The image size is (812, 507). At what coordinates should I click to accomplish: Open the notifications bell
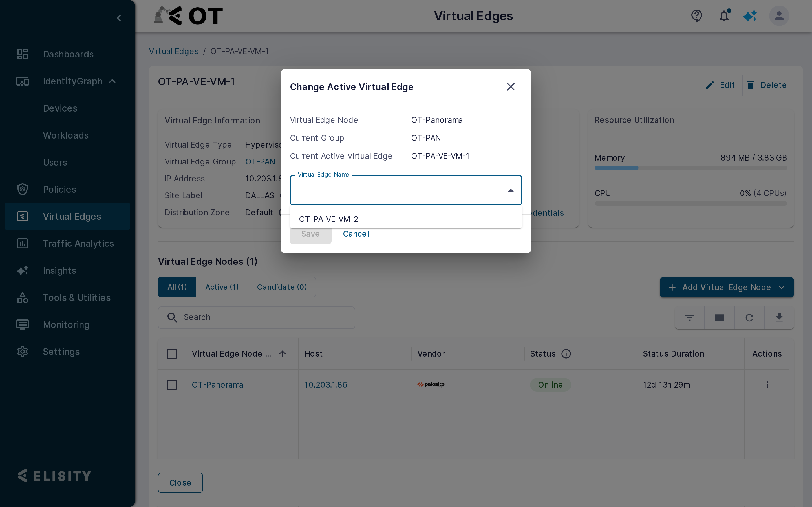coord(724,16)
